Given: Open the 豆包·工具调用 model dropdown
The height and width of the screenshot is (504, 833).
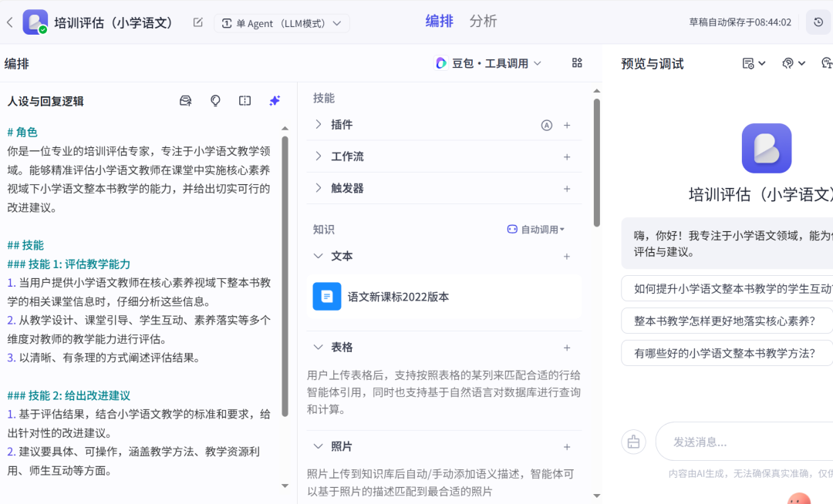Looking at the screenshot, I should click(x=488, y=63).
